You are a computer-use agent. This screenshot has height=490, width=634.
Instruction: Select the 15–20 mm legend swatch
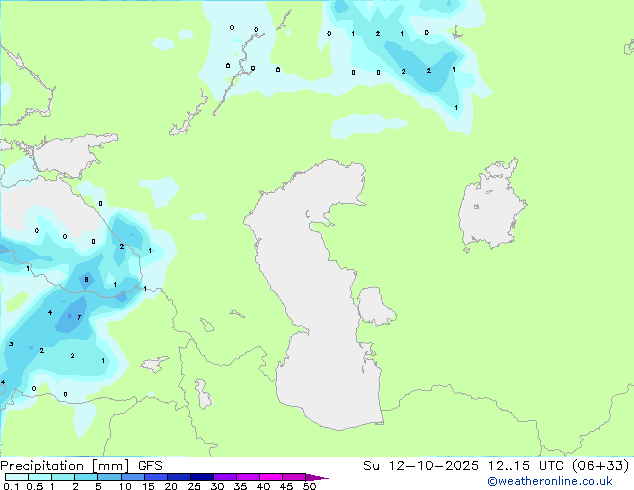pyautogui.click(x=156, y=477)
